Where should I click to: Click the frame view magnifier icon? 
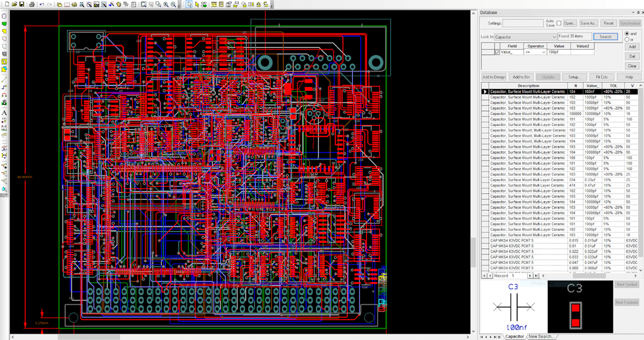click(143, 4)
